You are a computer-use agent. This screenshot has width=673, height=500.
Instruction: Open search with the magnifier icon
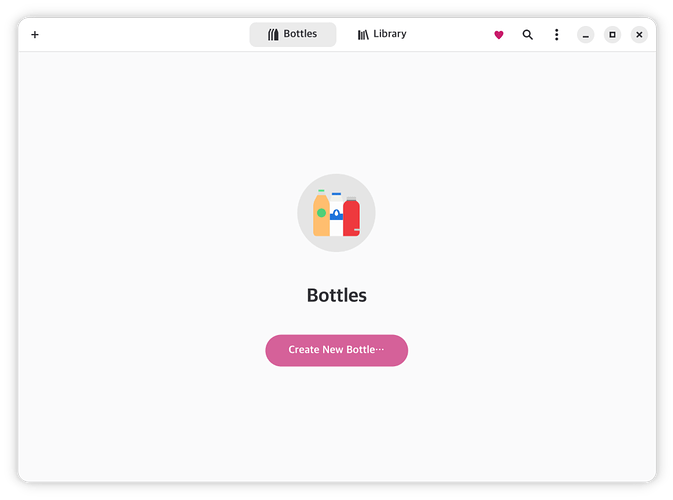[527, 35]
